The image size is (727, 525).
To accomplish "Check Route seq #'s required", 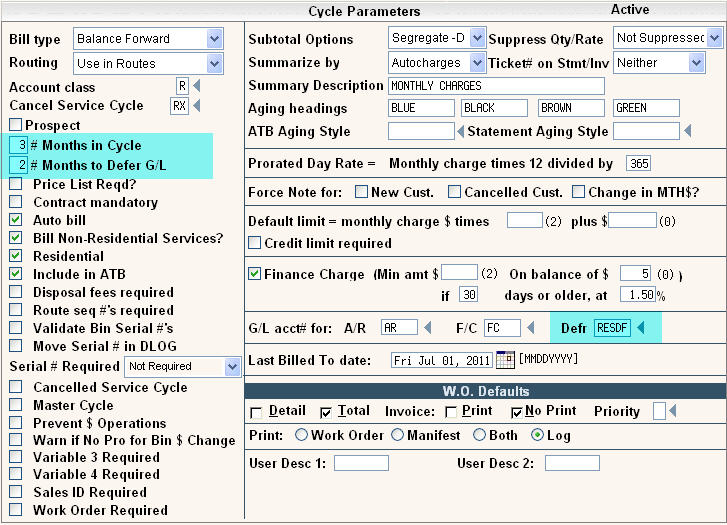I will [15, 310].
